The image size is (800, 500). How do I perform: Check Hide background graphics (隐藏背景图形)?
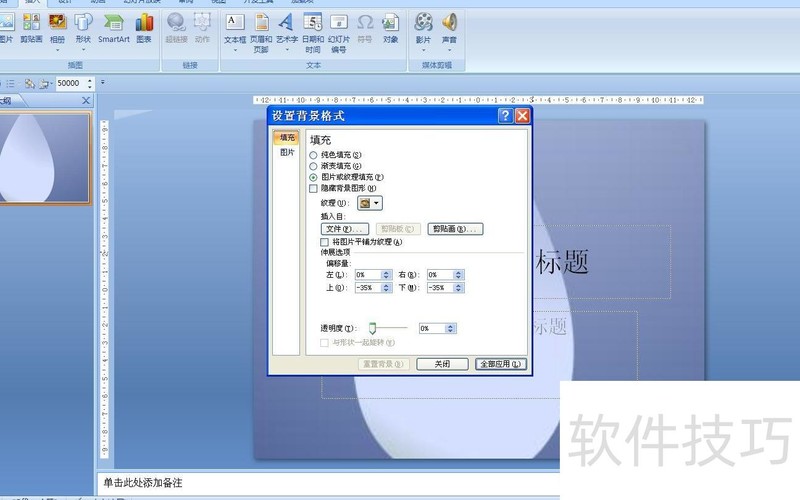pos(313,188)
